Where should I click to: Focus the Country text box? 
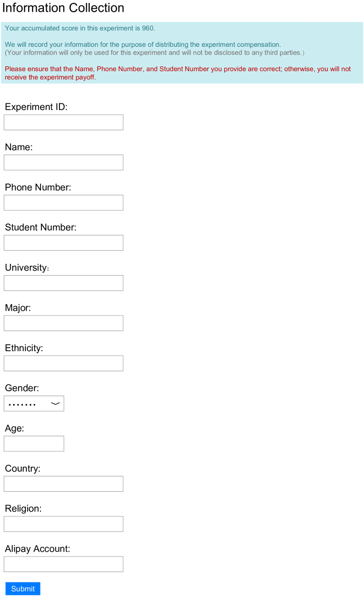point(63,484)
